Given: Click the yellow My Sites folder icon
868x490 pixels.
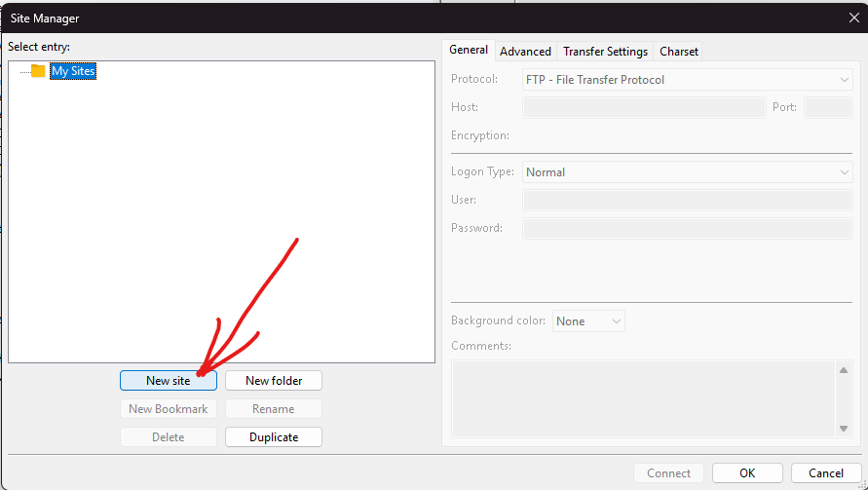Looking at the screenshot, I should pos(38,71).
